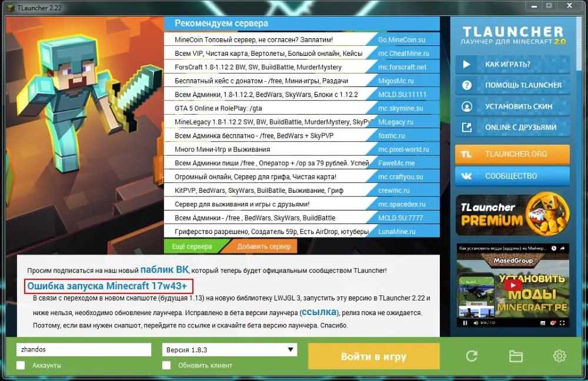Click the question mark help icon

pyautogui.click(x=467, y=85)
